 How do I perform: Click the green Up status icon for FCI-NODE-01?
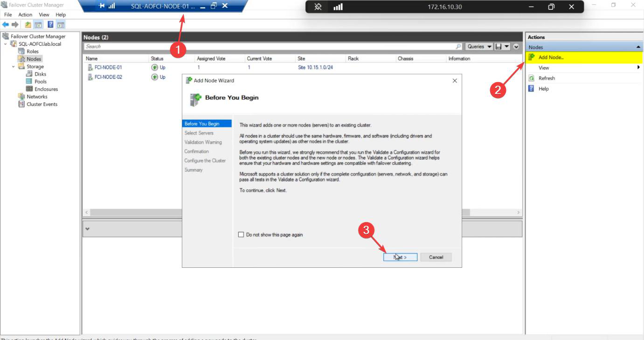154,68
